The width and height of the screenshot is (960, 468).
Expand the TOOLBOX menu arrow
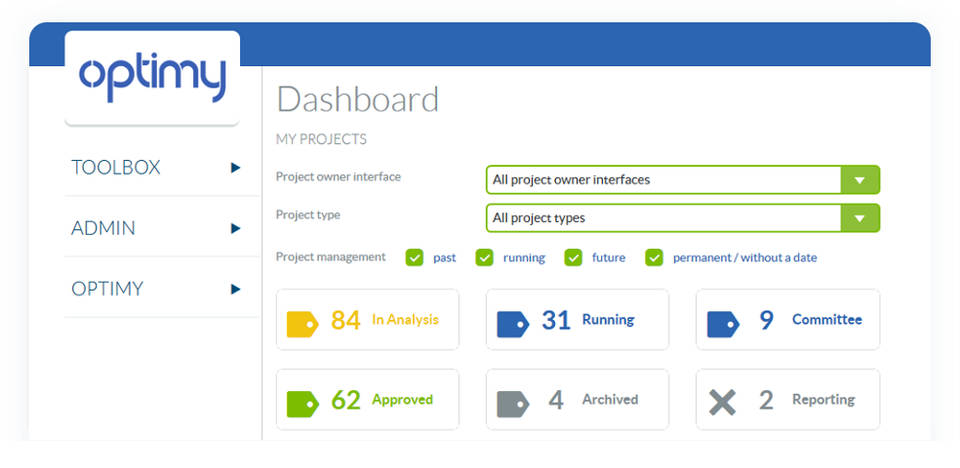click(236, 167)
